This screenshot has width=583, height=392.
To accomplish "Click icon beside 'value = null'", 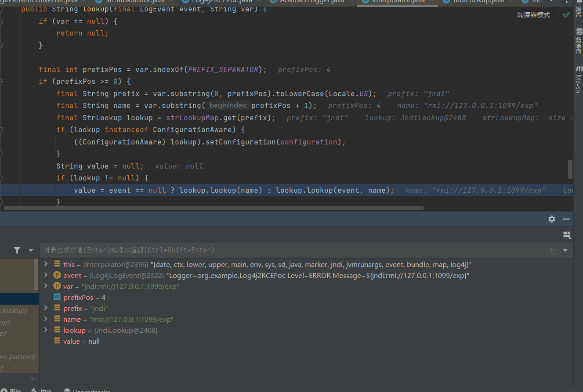I will 57,341.
